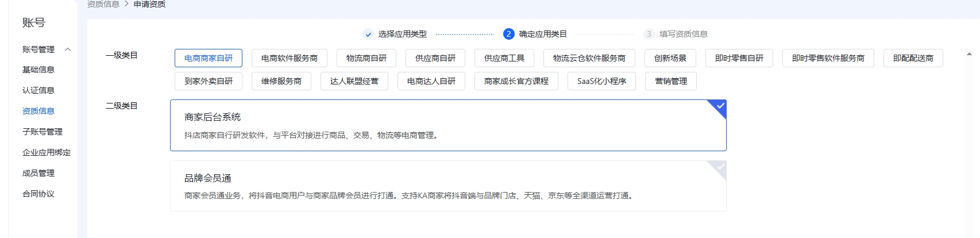Collapse the 账号管理 sidebar section
980x238 pixels.
point(68,49)
